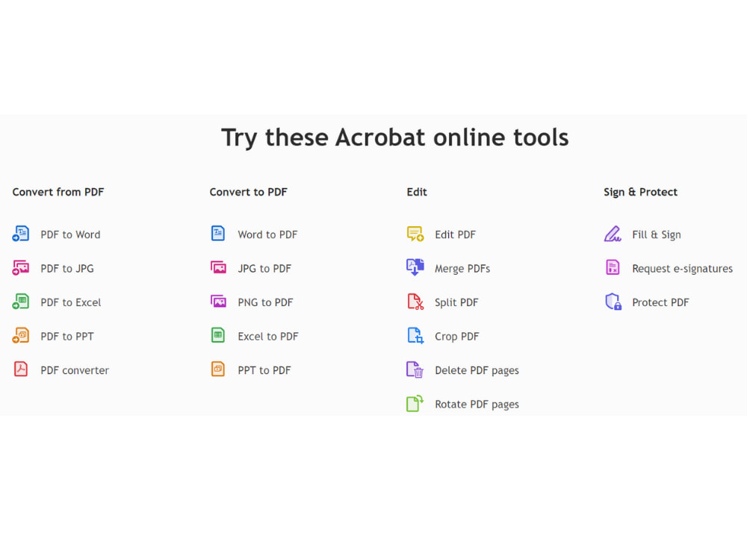Click the Fill & Sign pen icon

coord(613,234)
